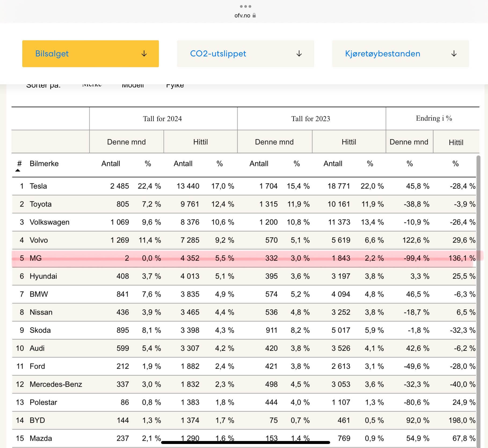Sort by first Antall column header
The image size is (488, 448).
[111, 164]
